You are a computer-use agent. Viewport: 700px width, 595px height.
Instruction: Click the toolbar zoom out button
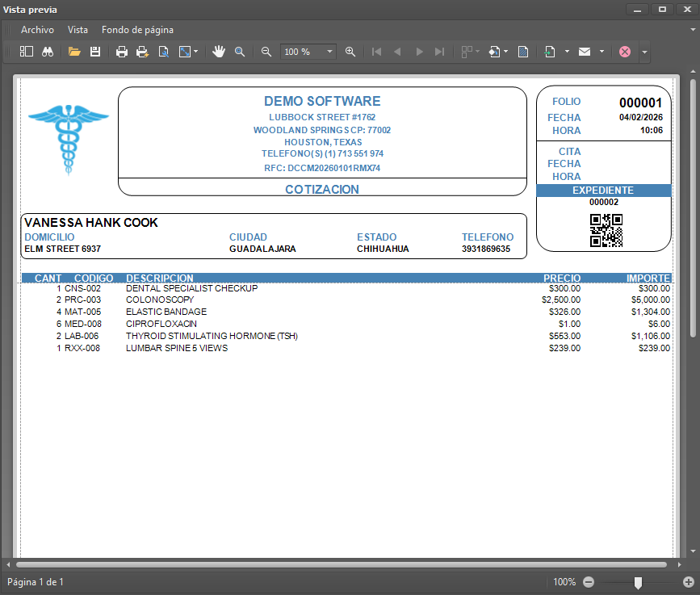(266, 52)
